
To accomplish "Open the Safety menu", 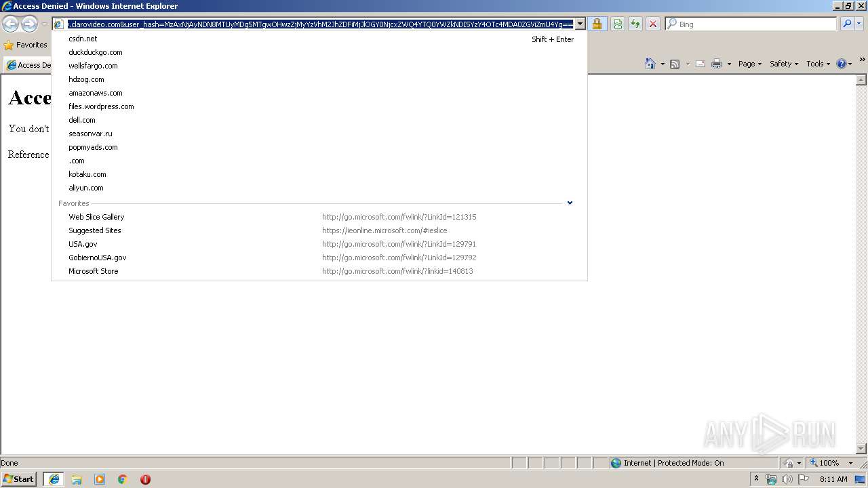I will coord(784,64).
